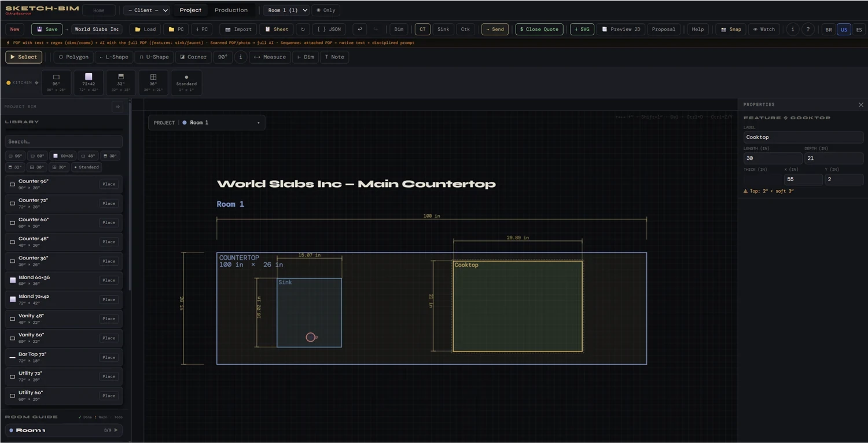Download the SVG export
Image resolution: width=868 pixels, height=443 pixels.
click(x=582, y=29)
